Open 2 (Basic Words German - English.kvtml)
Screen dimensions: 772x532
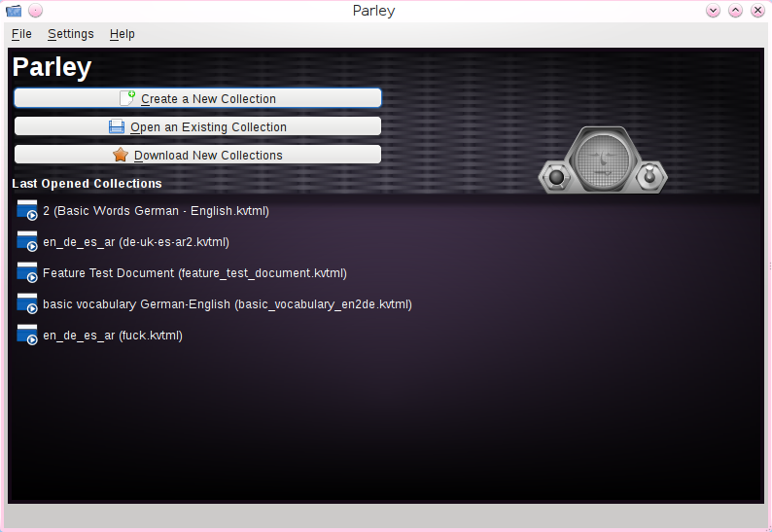pos(157,211)
